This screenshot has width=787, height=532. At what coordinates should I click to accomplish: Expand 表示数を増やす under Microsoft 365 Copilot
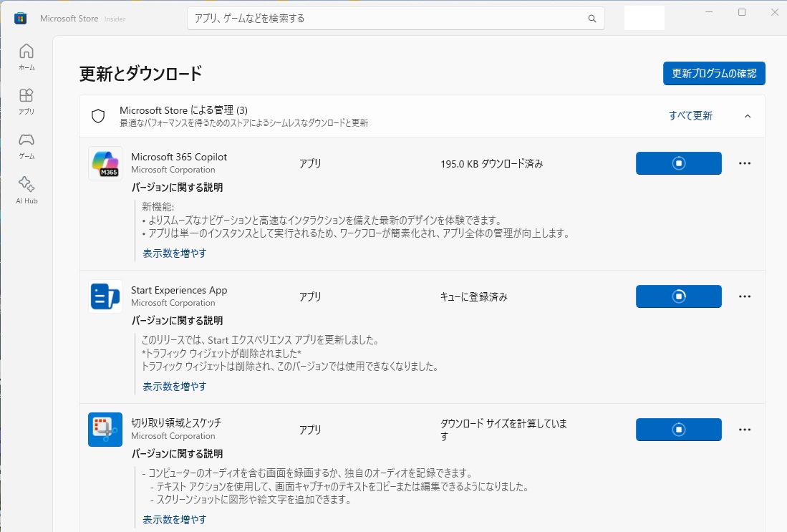pos(174,253)
